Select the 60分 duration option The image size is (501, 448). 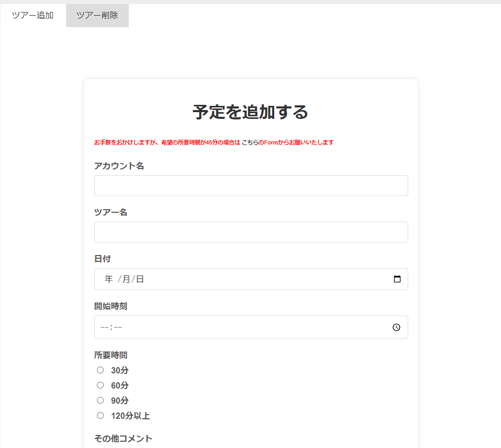pyautogui.click(x=100, y=385)
